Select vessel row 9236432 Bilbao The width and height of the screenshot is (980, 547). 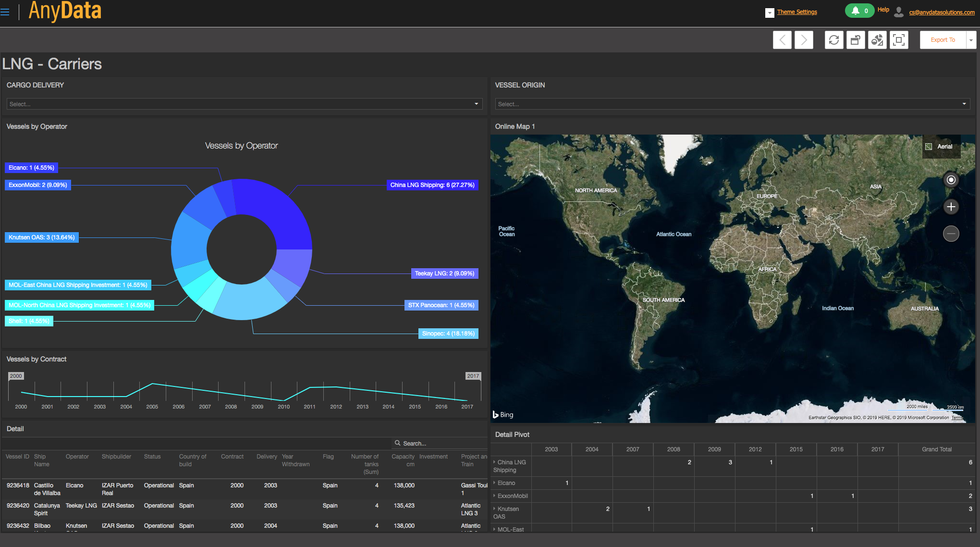[x=245, y=526]
